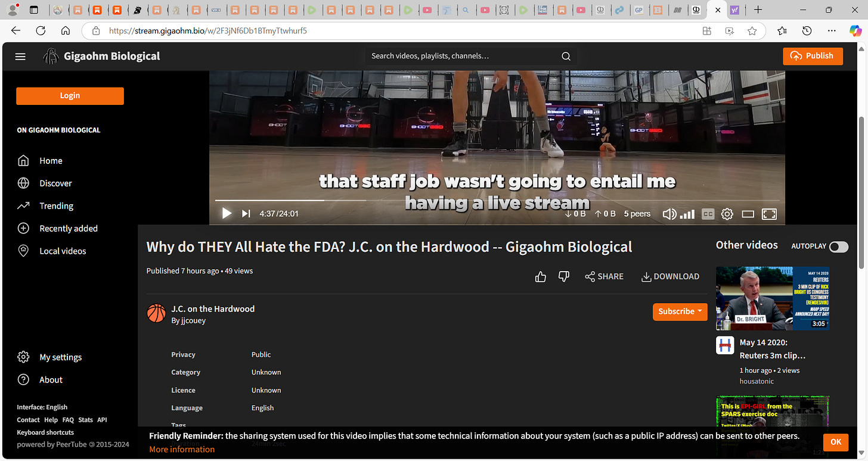Open browser history clock icon
Screen dimensions: 868x461
tap(807, 30)
